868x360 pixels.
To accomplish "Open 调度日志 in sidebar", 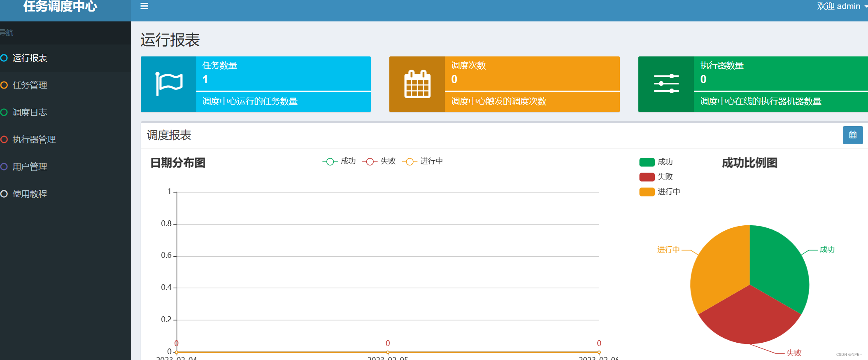I will point(65,112).
